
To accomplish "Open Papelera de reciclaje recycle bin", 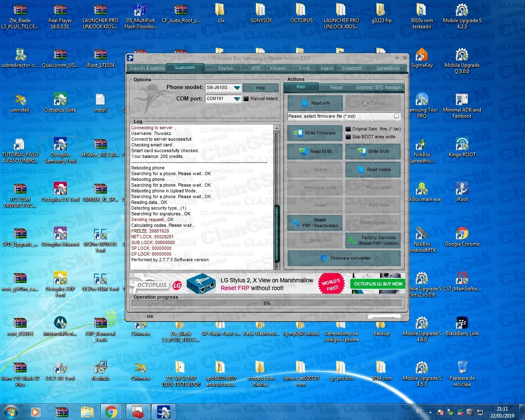I will (462, 373).
